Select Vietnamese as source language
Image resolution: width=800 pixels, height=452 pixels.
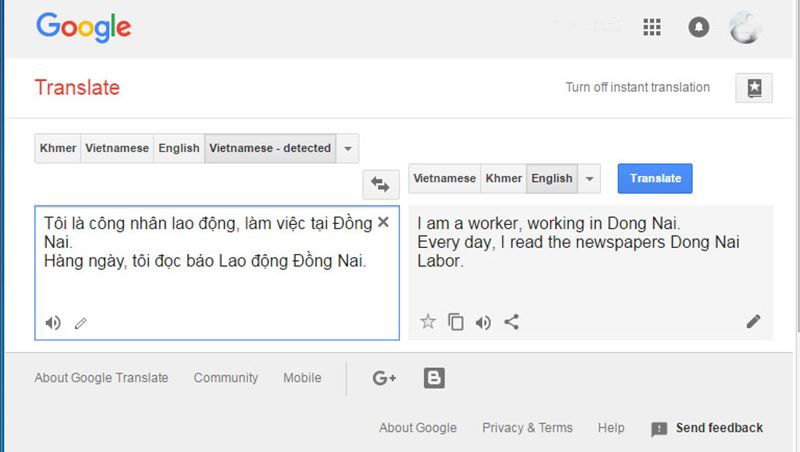pyautogui.click(x=117, y=148)
